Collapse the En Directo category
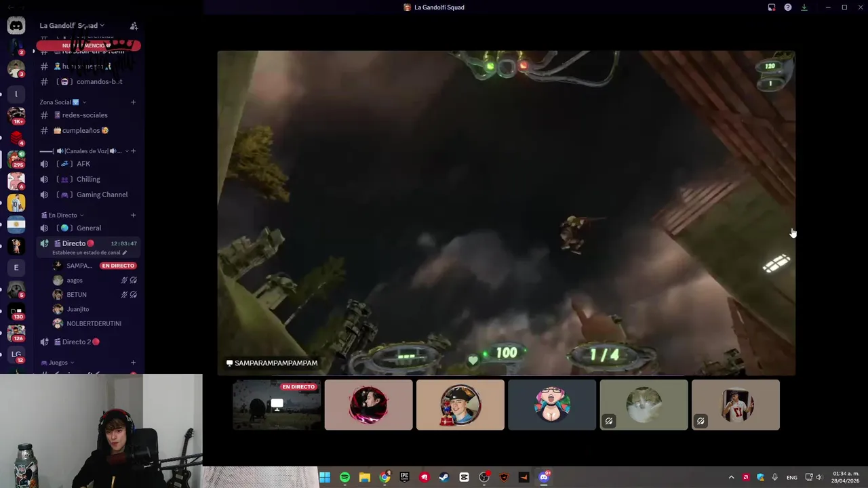Screen dimensions: 868x488 tap(63, 216)
